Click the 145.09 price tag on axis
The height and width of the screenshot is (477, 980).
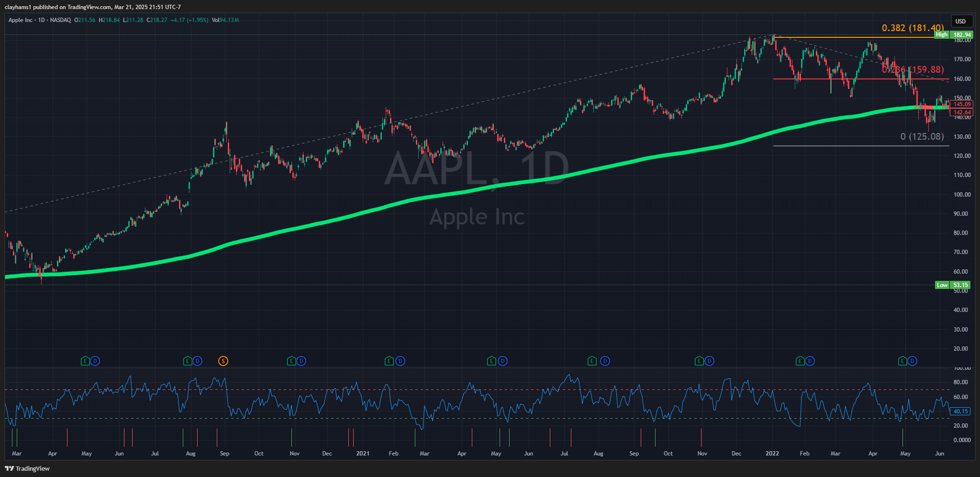(961, 104)
